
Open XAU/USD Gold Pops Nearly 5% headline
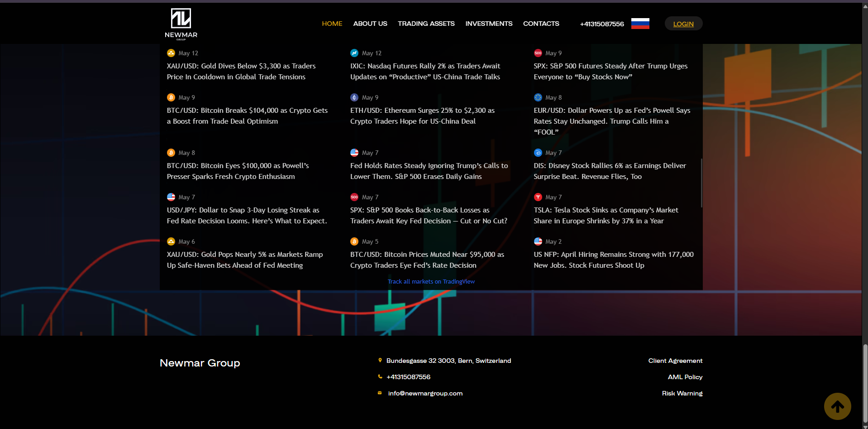coord(245,260)
